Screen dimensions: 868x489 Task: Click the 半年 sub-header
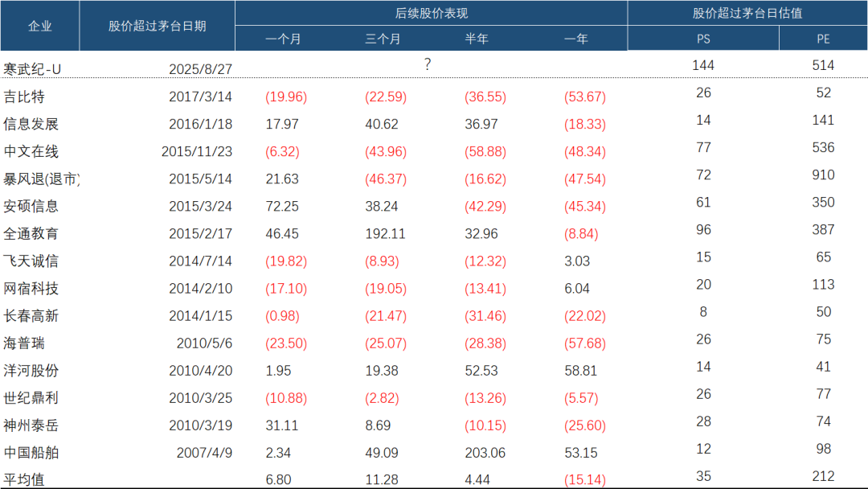[477, 39]
